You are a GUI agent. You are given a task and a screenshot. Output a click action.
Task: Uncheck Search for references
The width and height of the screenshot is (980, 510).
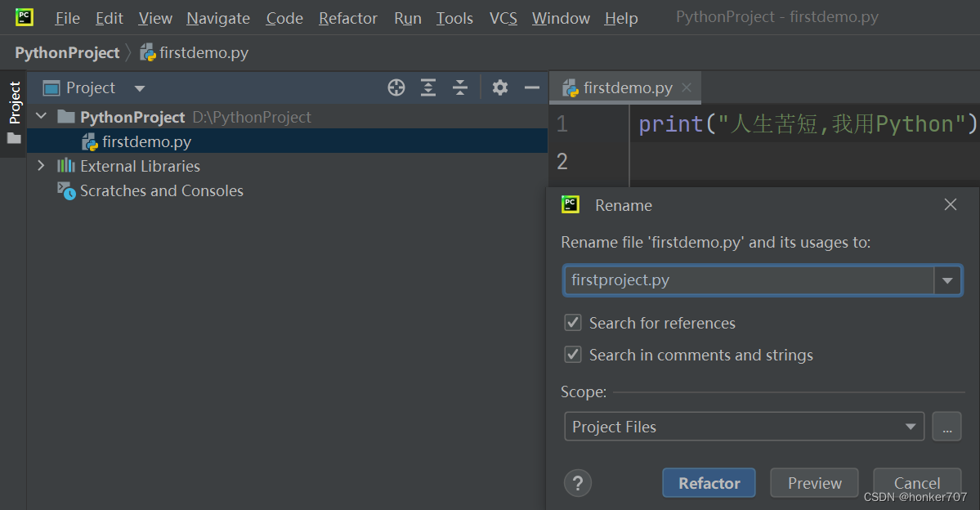click(x=572, y=323)
